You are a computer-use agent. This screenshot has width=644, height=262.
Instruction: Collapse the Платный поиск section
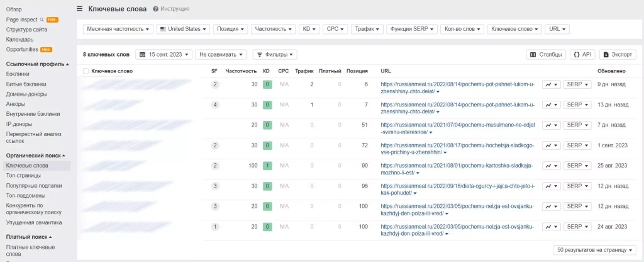29,237
